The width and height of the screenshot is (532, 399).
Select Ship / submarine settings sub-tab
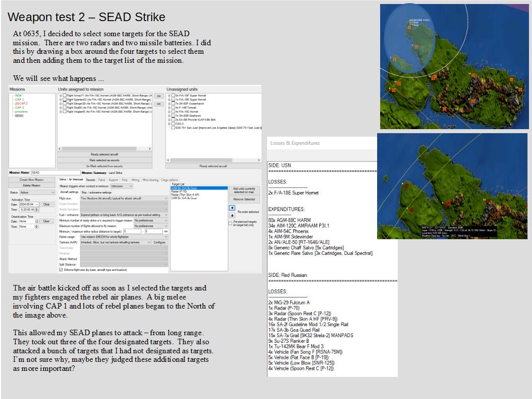coord(97,192)
